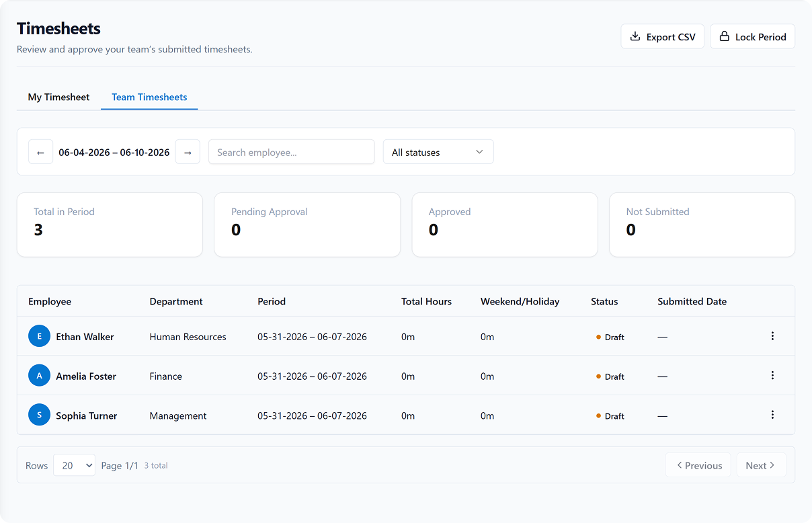Click the '3 total' count text

click(x=156, y=465)
